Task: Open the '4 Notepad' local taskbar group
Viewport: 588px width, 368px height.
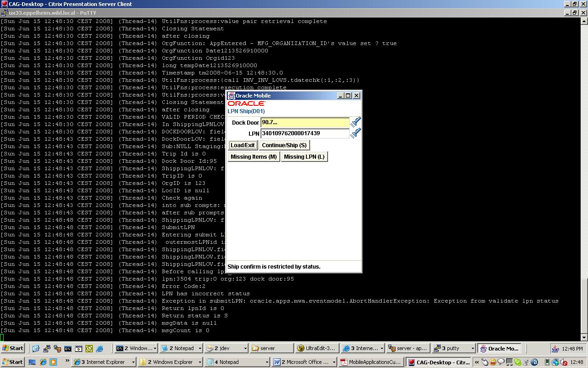Action: click(x=237, y=362)
